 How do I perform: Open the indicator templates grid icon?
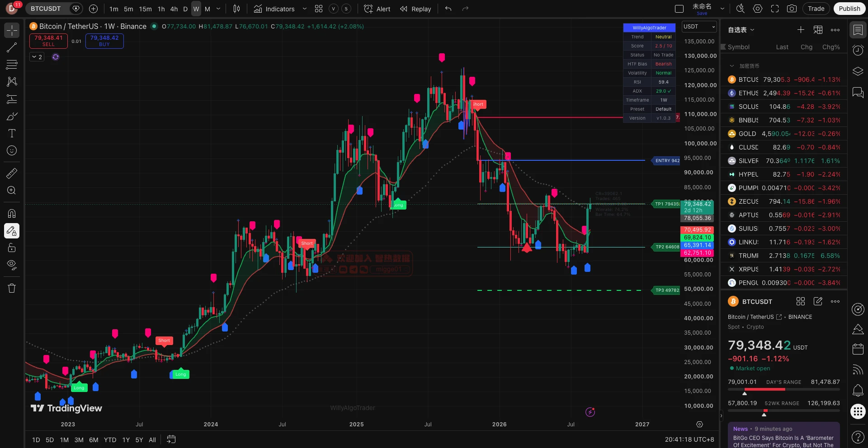319,9
